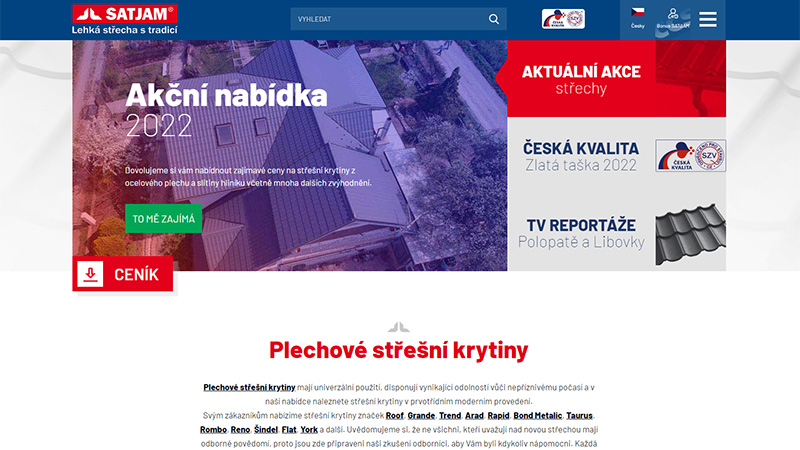
Task: Open the Aktuální akce střechy banner
Action: point(616,79)
